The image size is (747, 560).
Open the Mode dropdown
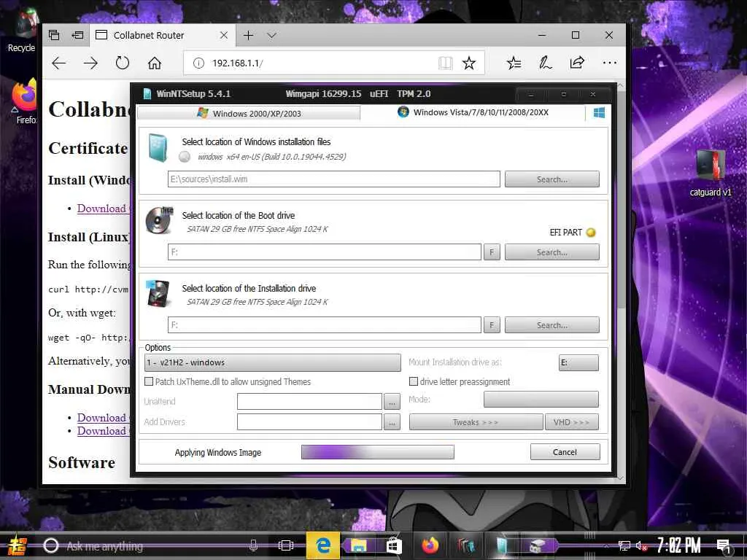[541, 399]
